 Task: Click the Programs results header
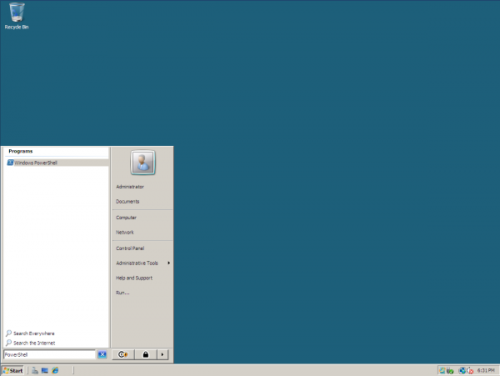coord(21,151)
